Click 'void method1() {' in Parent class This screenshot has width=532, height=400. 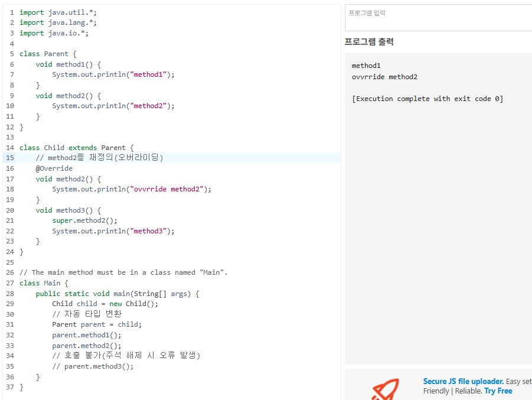pyautogui.click(x=68, y=64)
